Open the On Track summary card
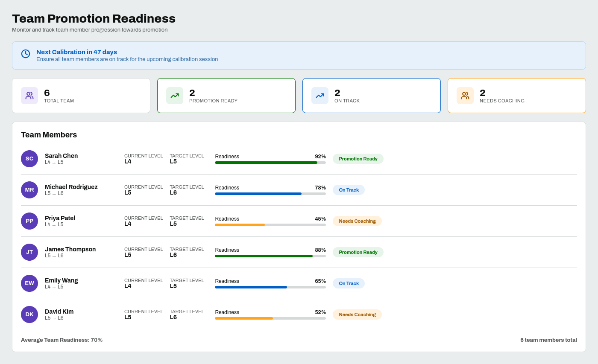The image size is (598, 364). (372, 96)
